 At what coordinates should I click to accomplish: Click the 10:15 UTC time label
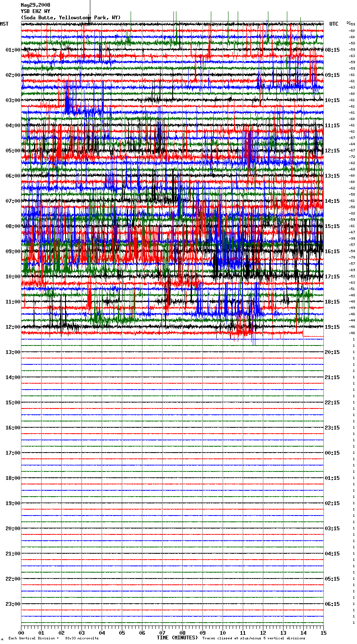tap(332, 100)
